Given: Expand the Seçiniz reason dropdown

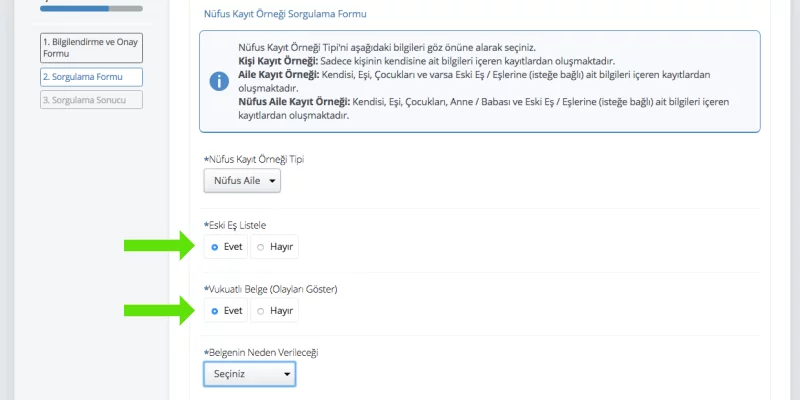Looking at the screenshot, I should click(249, 374).
